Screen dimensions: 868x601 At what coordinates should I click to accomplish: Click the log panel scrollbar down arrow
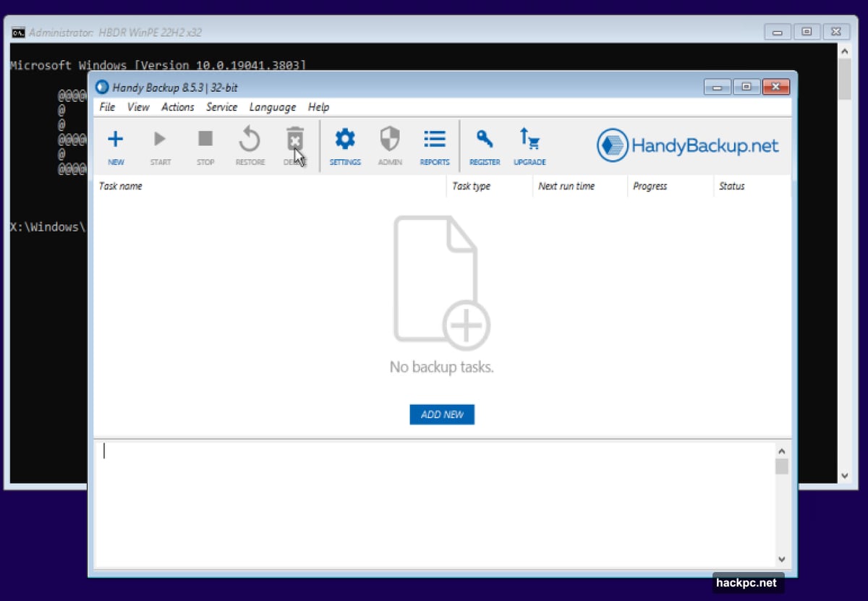[x=781, y=558]
